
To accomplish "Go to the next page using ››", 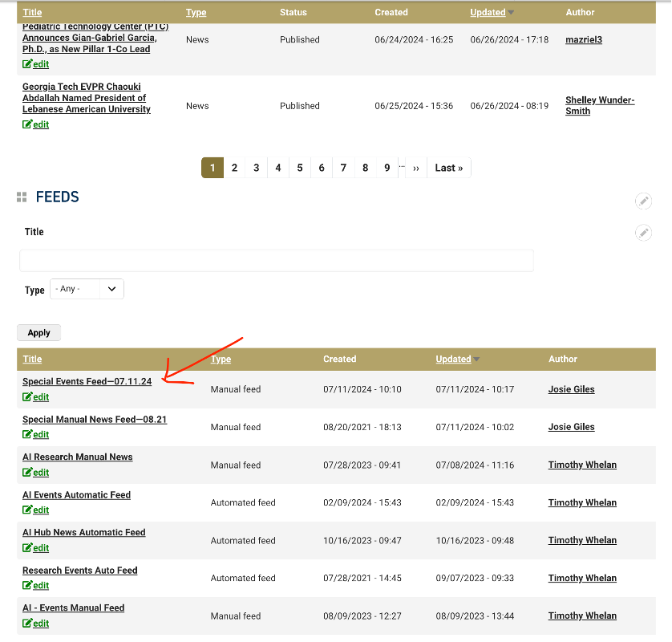I will click(x=416, y=168).
